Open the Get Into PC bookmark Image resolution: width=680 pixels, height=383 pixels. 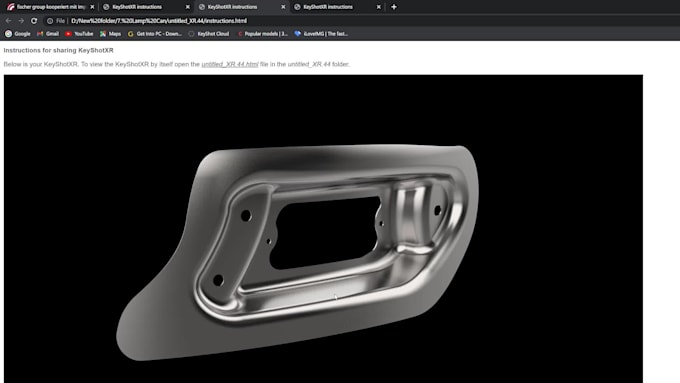155,34
